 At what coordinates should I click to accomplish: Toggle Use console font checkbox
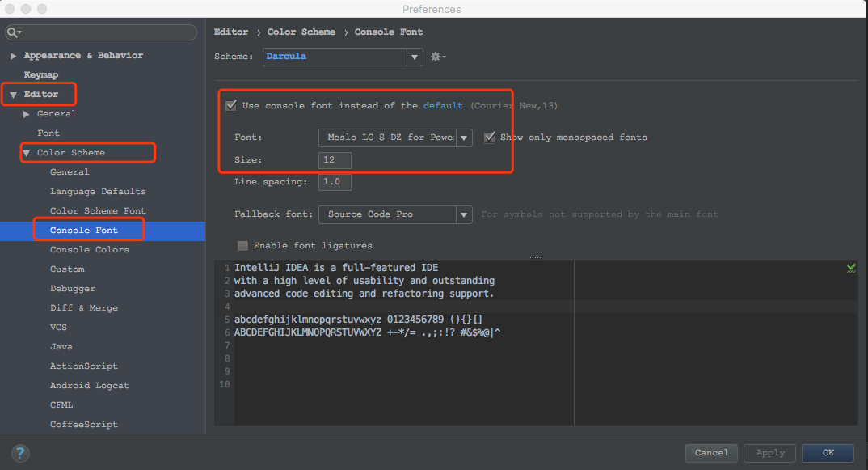231,105
